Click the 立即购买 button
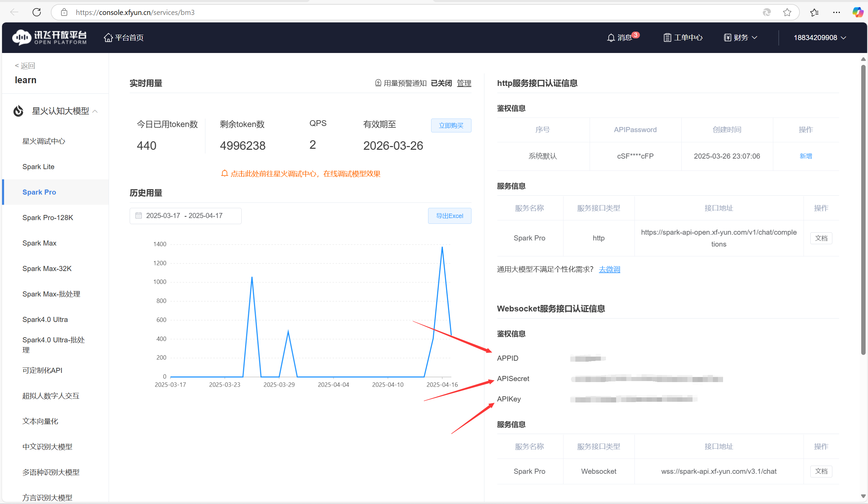868x504 pixels. tap(451, 126)
